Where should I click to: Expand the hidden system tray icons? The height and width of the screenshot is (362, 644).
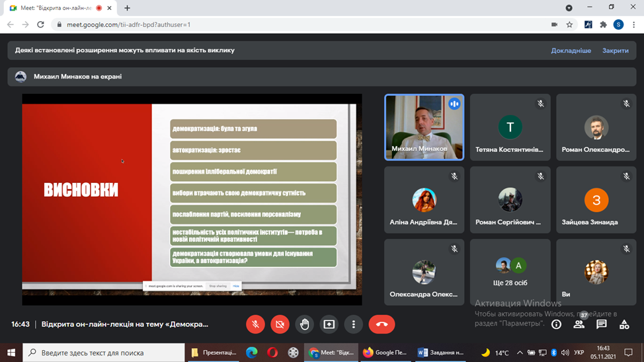520,353
